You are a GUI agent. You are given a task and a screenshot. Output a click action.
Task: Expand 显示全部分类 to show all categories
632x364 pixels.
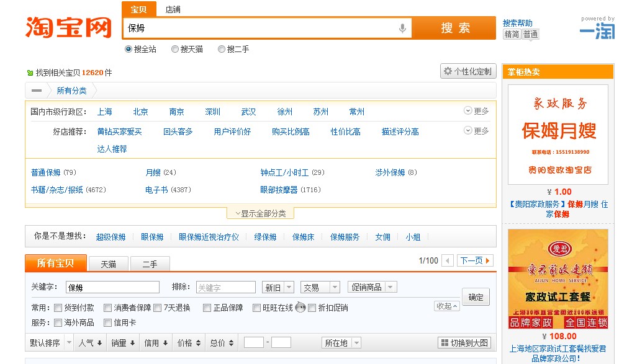[x=260, y=213]
